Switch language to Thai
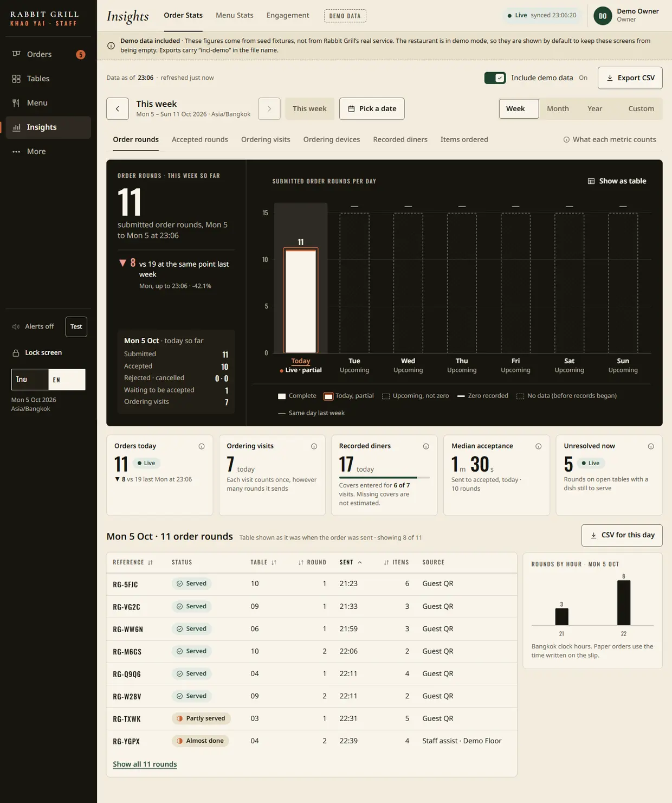 tap(30, 380)
